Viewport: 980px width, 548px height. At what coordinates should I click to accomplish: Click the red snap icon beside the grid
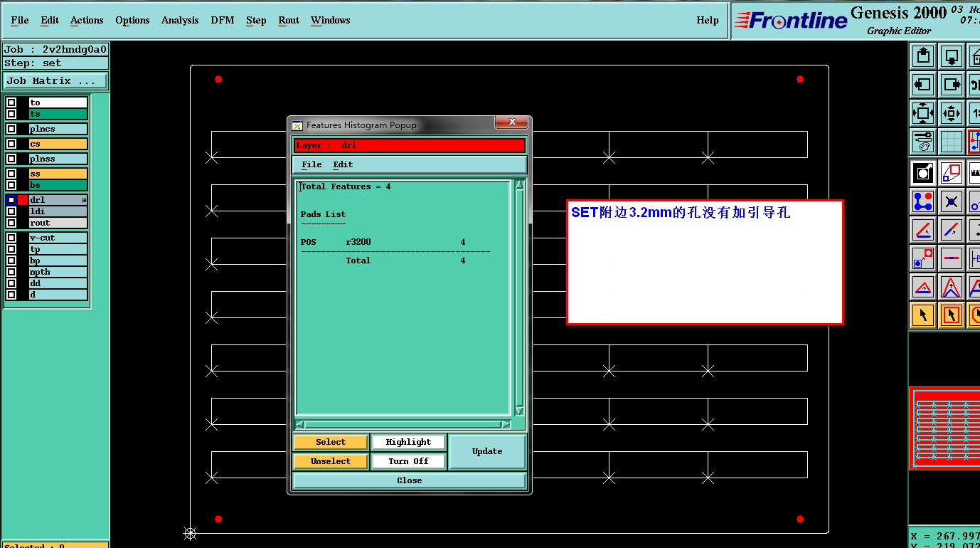(974, 142)
